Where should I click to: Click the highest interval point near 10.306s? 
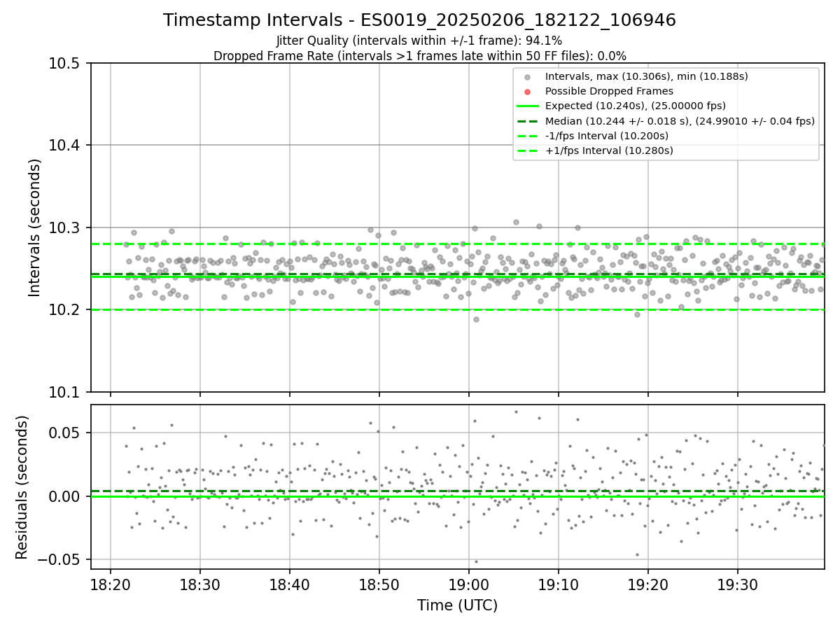tap(516, 222)
